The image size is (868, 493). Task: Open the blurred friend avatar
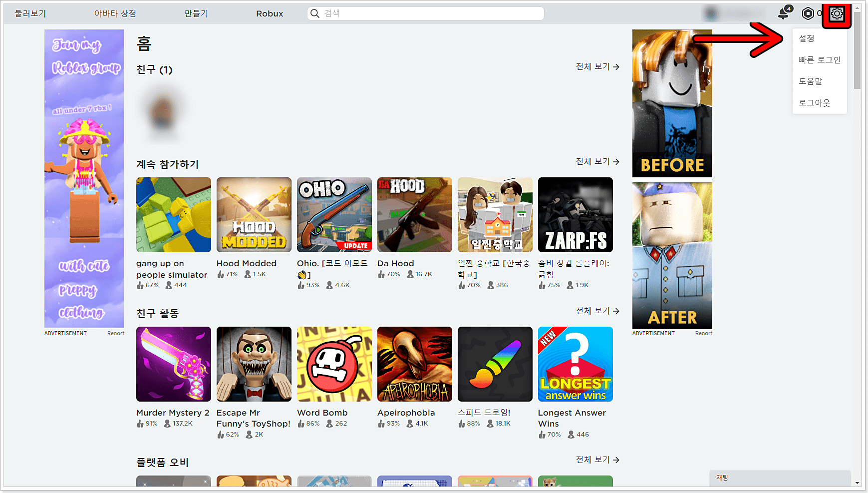(163, 112)
